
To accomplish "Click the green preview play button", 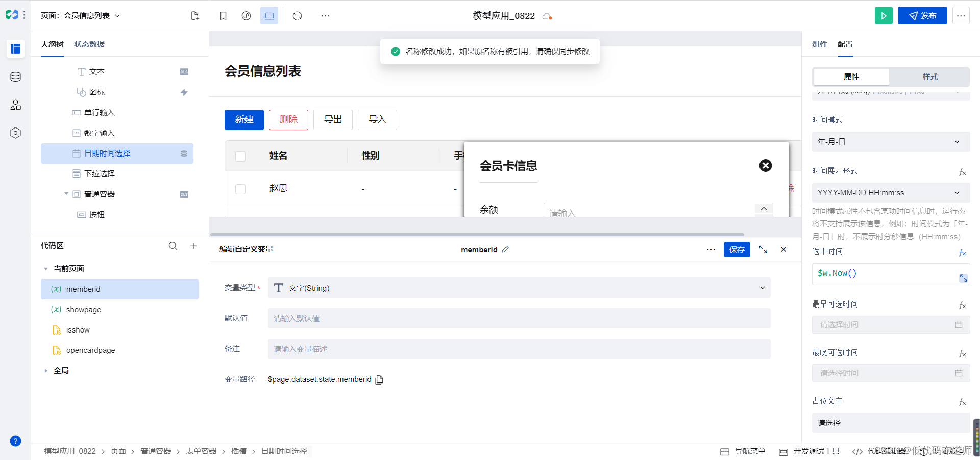I will [x=884, y=16].
